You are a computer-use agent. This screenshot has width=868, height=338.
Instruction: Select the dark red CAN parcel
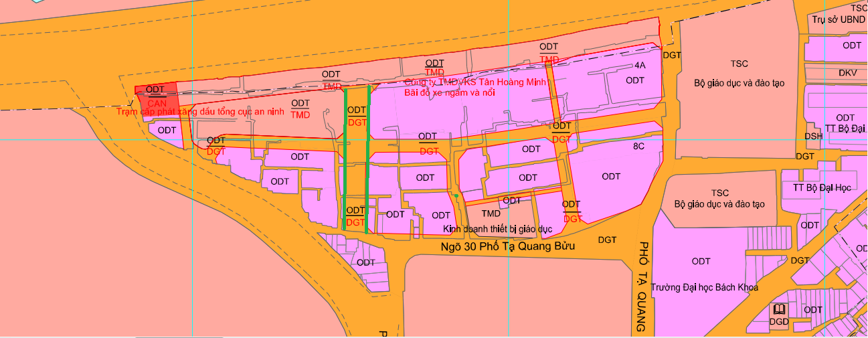click(157, 95)
